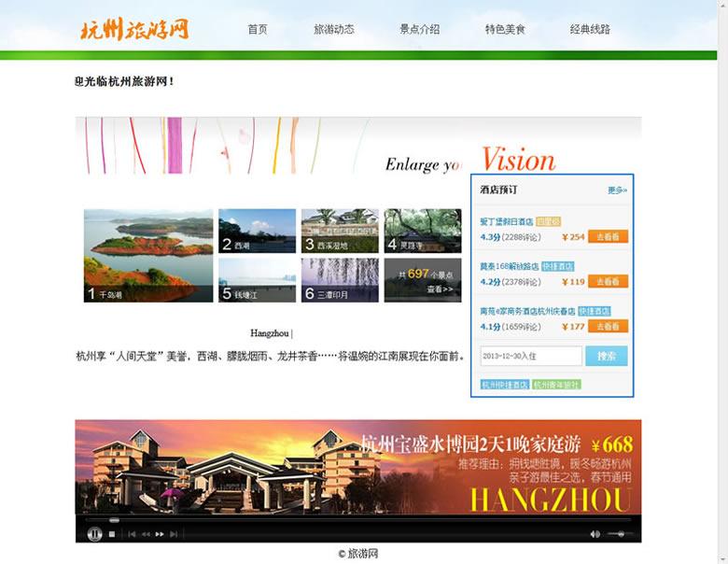Click the next track icon
This screenshot has height=564, width=728.
point(174,534)
